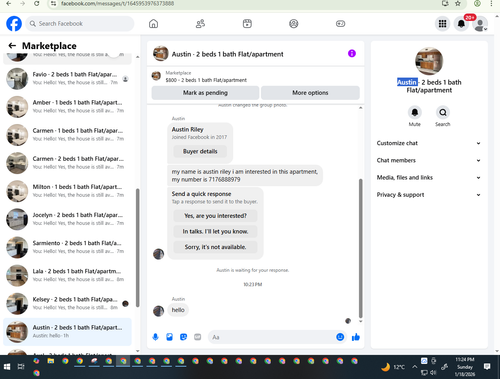This screenshot has height=379, width=500.
Task: Click the More options button
Action: coord(310,93)
